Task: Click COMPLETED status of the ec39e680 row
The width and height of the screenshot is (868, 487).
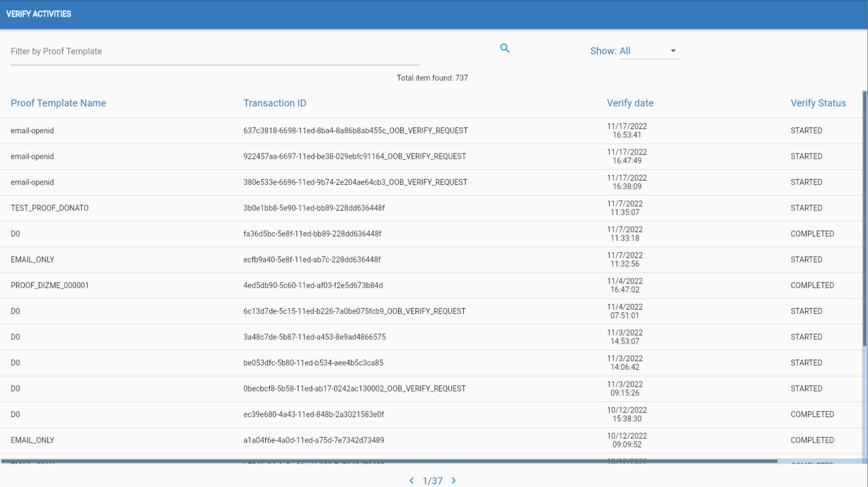Action: pyautogui.click(x=812, y=414)
